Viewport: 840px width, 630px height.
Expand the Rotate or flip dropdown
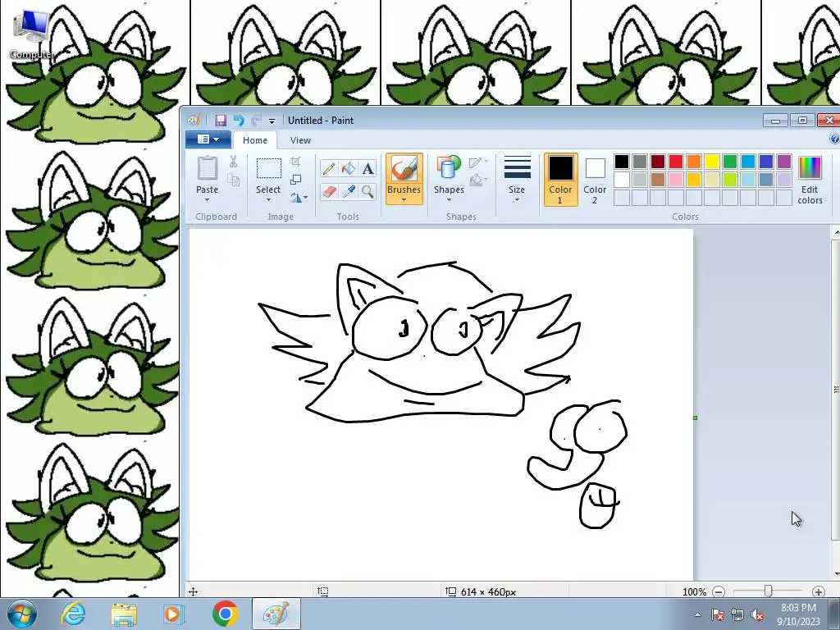coord(299,198)
